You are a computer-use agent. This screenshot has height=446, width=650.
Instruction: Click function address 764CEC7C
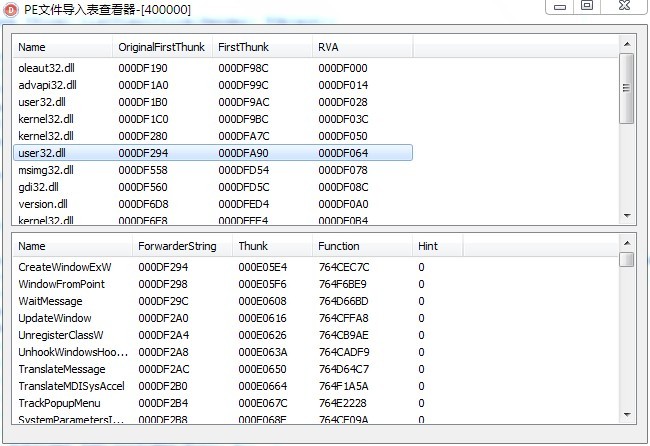pos(344,267)
